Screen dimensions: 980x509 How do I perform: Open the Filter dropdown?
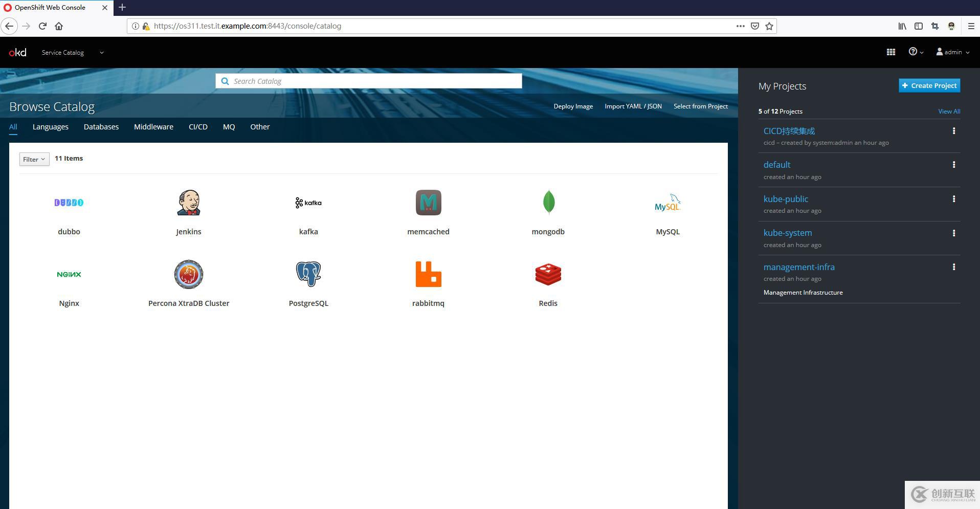[x=34, y=159]
